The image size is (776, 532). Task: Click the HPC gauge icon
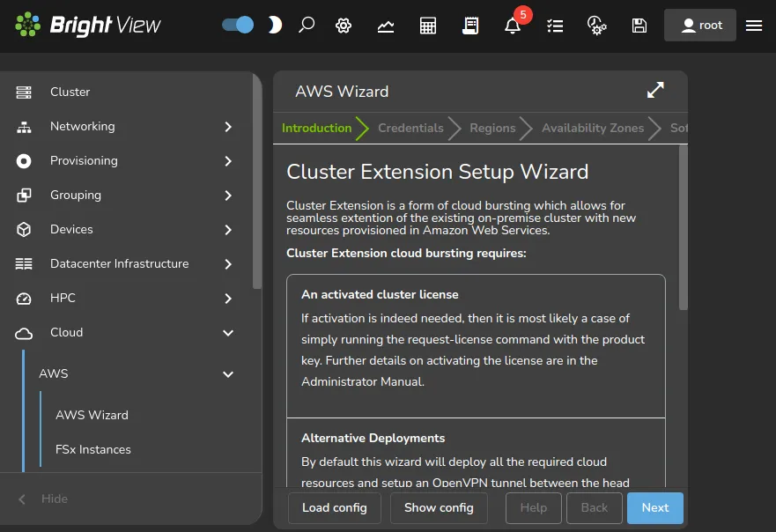[x=24, y=299]
